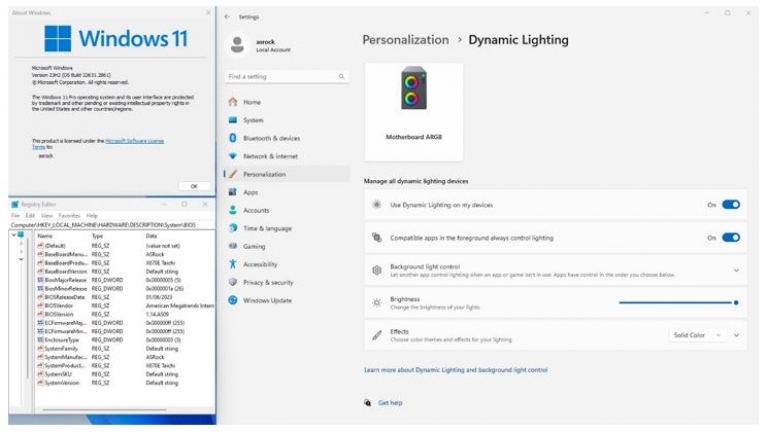
Task: Click the Get help icon
Action: click(367, 403)
